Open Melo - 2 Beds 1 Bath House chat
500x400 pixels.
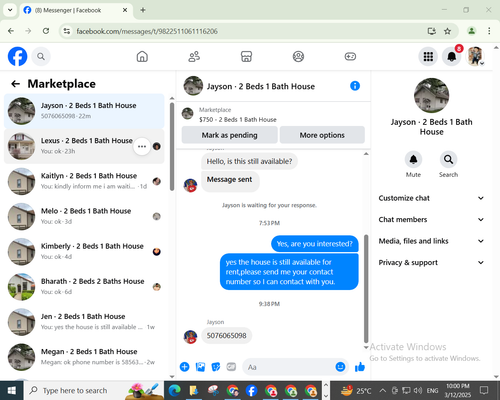(x=84, y=216)
